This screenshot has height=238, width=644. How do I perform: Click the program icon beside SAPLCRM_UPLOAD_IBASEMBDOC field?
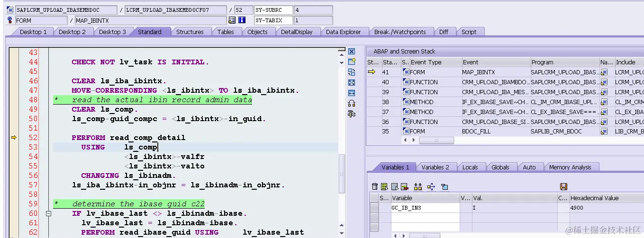click(x=10, y=9)
